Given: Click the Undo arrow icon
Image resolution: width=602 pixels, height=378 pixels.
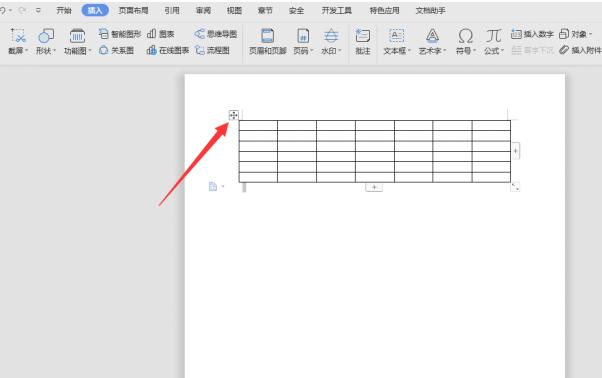Looking at the screenshot, I should click(x=2, y=10).
